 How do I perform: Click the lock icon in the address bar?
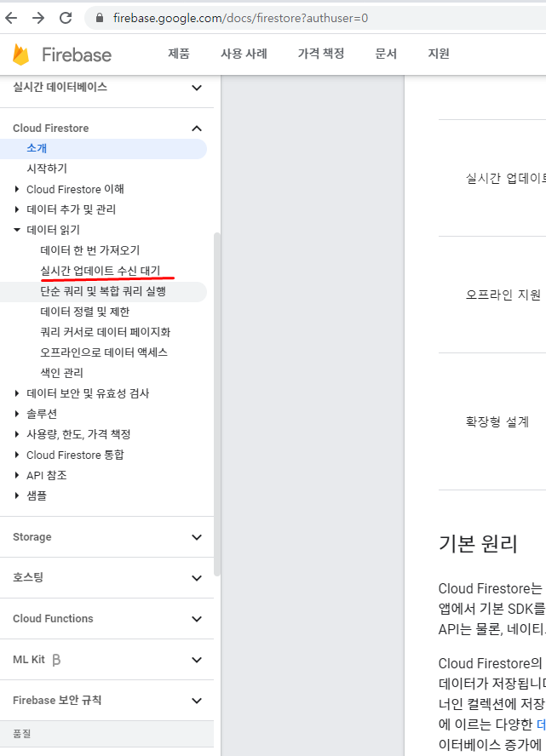(x=100, y=19)
